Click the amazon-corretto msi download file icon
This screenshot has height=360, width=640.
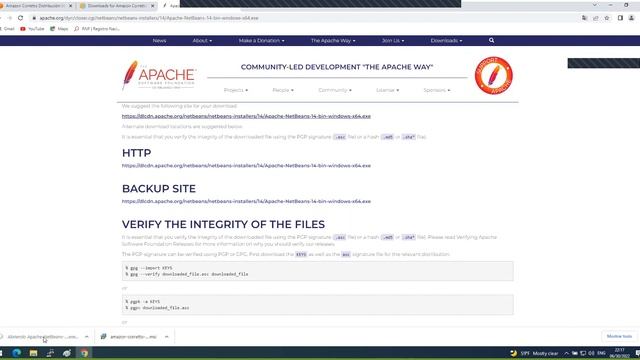pos(104,336)
